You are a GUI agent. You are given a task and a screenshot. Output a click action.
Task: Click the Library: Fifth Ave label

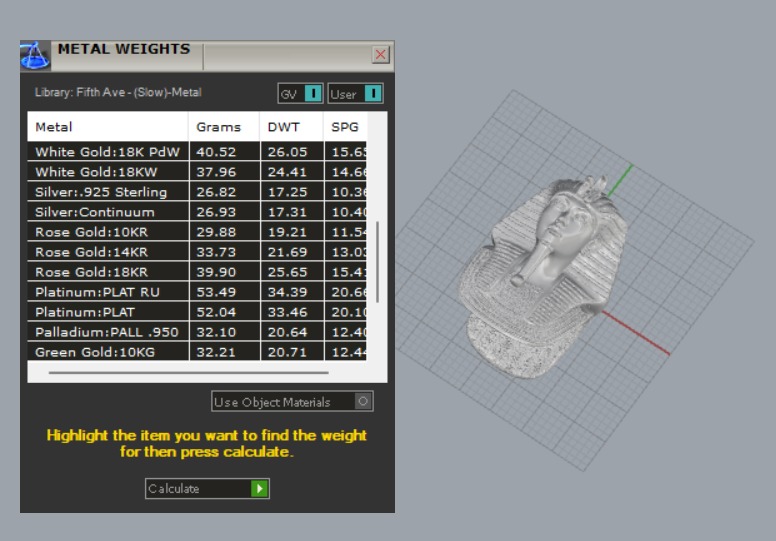tap(118, 92)
